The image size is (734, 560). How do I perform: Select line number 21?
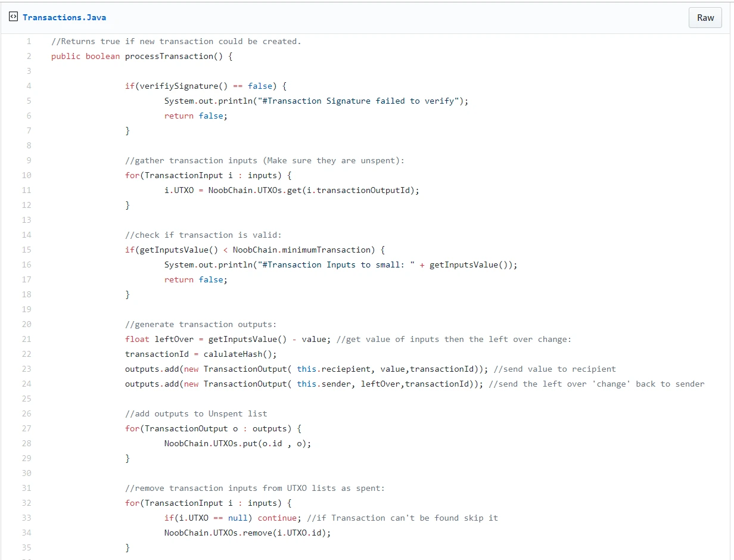click(26, 339)
